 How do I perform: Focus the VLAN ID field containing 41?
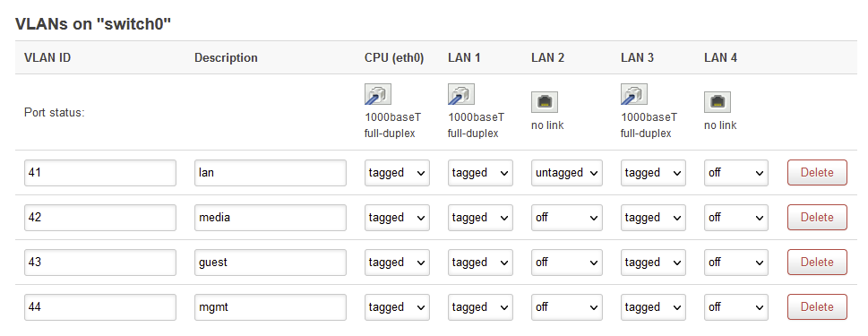(x=100, y=173)
